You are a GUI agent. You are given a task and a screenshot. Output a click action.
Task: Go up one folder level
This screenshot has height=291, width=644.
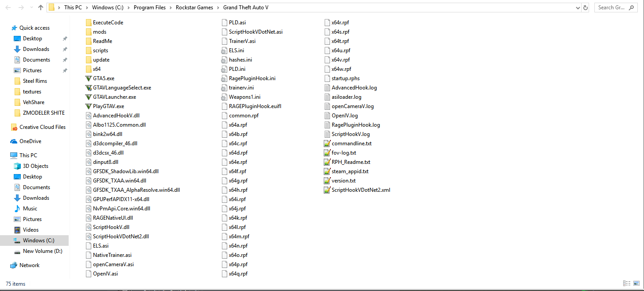pos(41,8)
